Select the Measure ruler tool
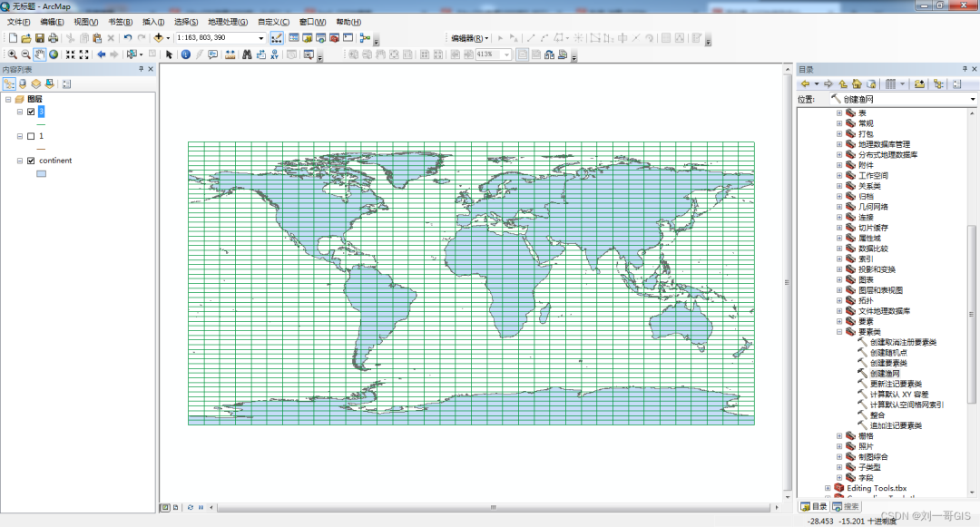The width and height of the screenshot is (980, 527). (x=230, y=55)
